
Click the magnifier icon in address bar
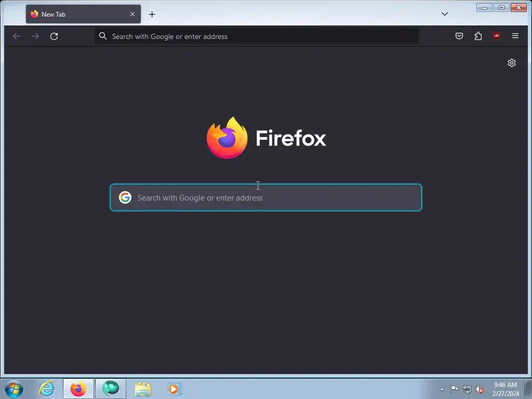[x=103, y=36]
